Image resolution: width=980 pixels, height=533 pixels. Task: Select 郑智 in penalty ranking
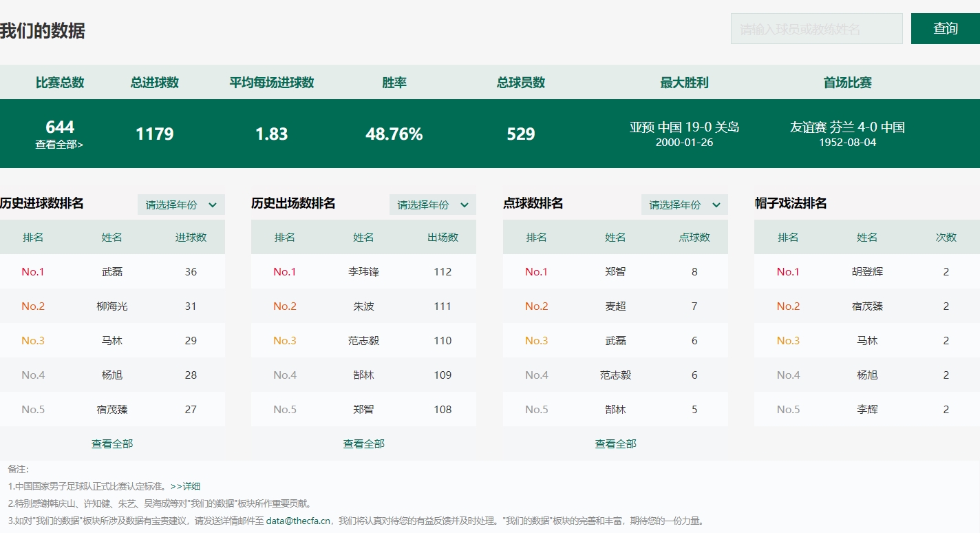(616, 272)
